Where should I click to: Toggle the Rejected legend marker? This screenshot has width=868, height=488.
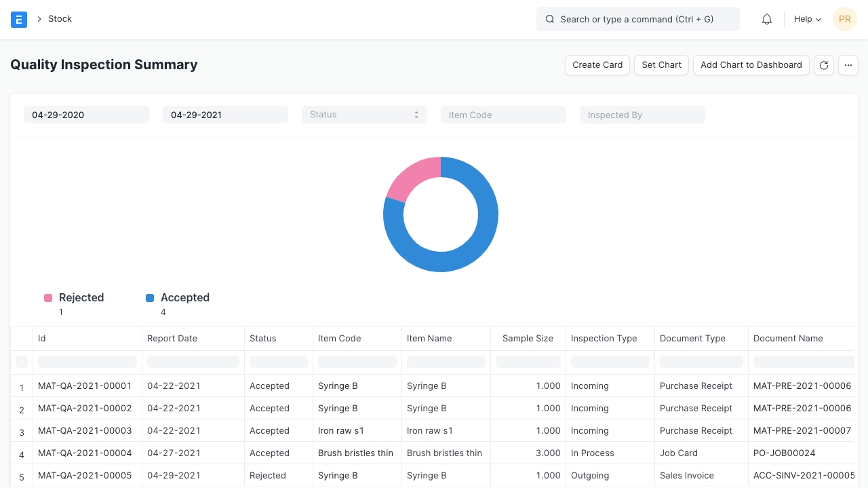48,298
